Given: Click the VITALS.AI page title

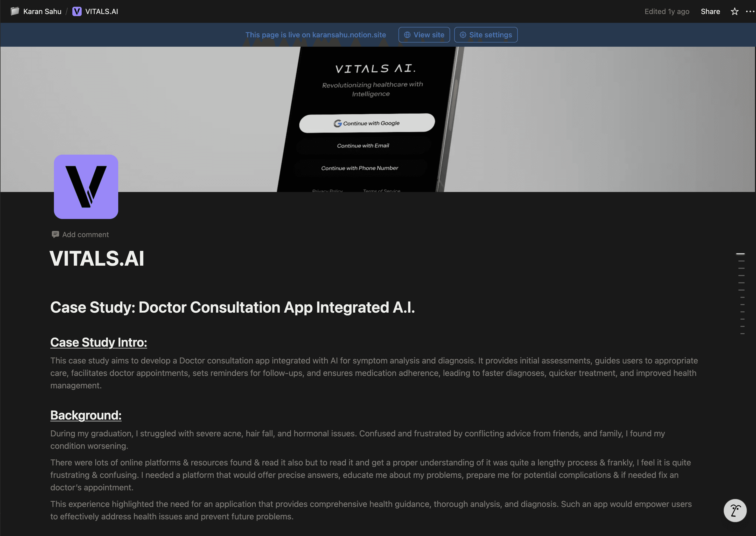Looking at the screenshot, I should [97, 258].
